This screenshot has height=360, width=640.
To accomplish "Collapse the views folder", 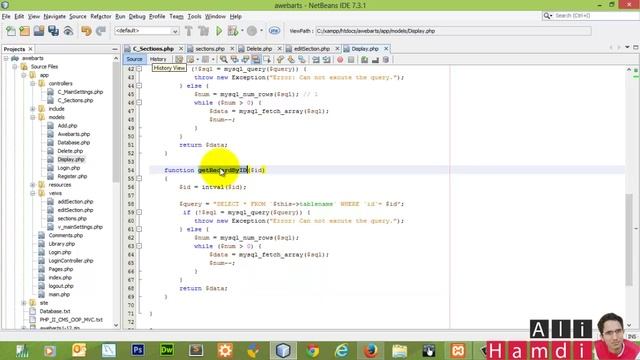I will pyautogui.click(x=33, y=193).
